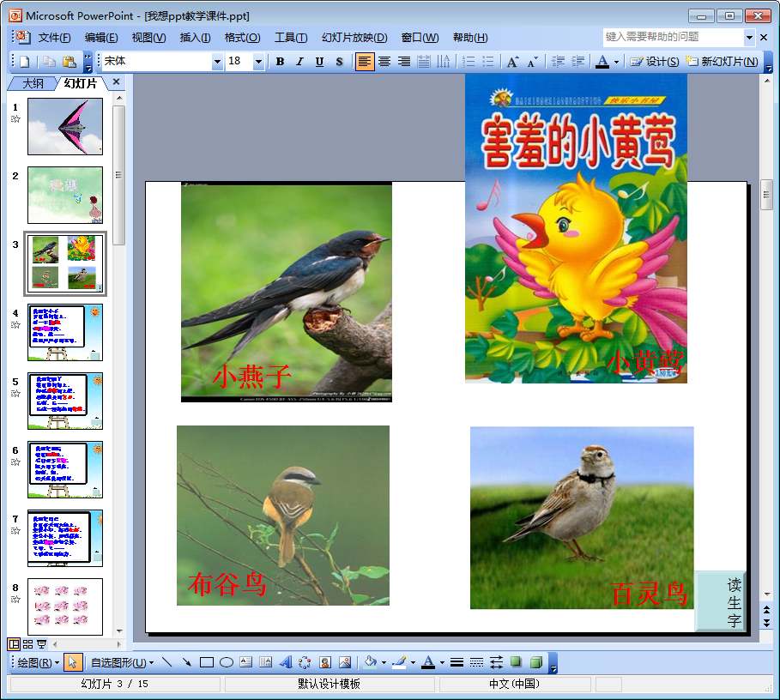Open the 插入(I) menu
This screenshot has width=780, height=700.
(195, 38)
